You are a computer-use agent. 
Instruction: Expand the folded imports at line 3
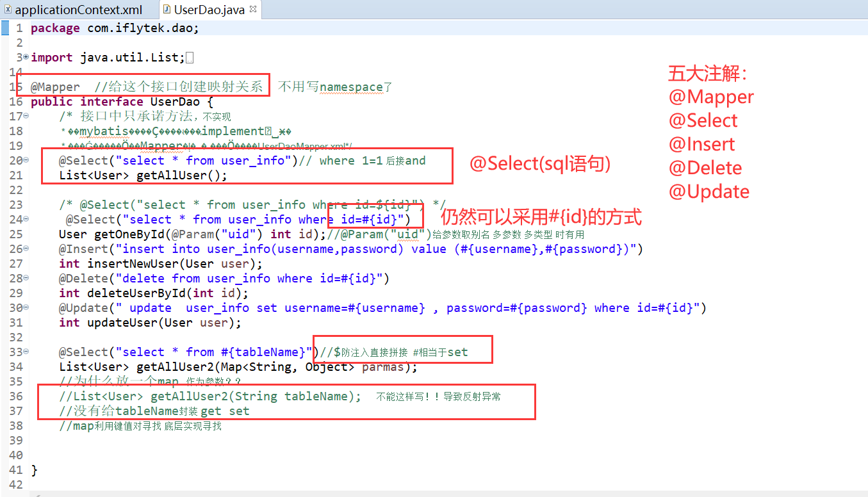(x=26, y=57)
